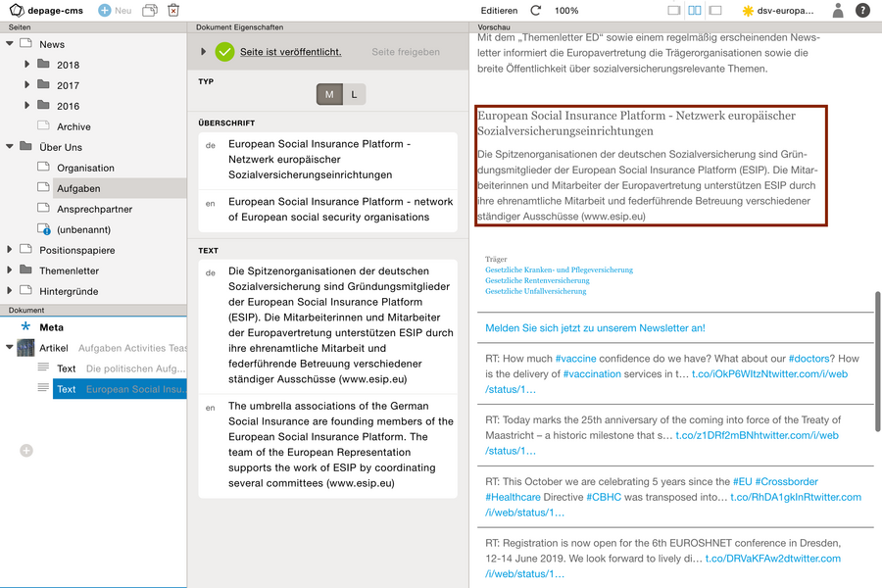This screenshot has height=588, width=882.
Task: Select the layout icon right of split view
Action: point(715,10)
